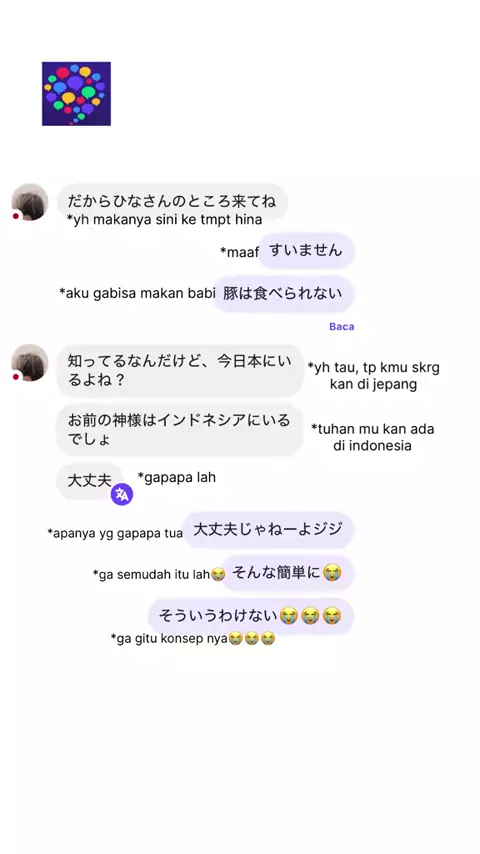Viewport: 480px width, 854px height.
Task: Select the 大丈夫じゃねーよジジ message bubble
Action: pyautogui.click(x=269, y=529)
